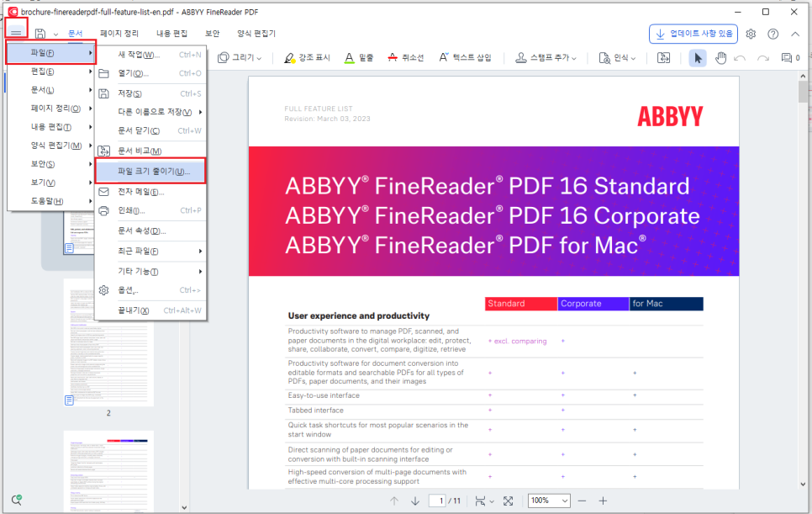The image size is (812, 514).
Task: Click thumbnail pane scroll down arrow
Action: click(x=184, y=508)
